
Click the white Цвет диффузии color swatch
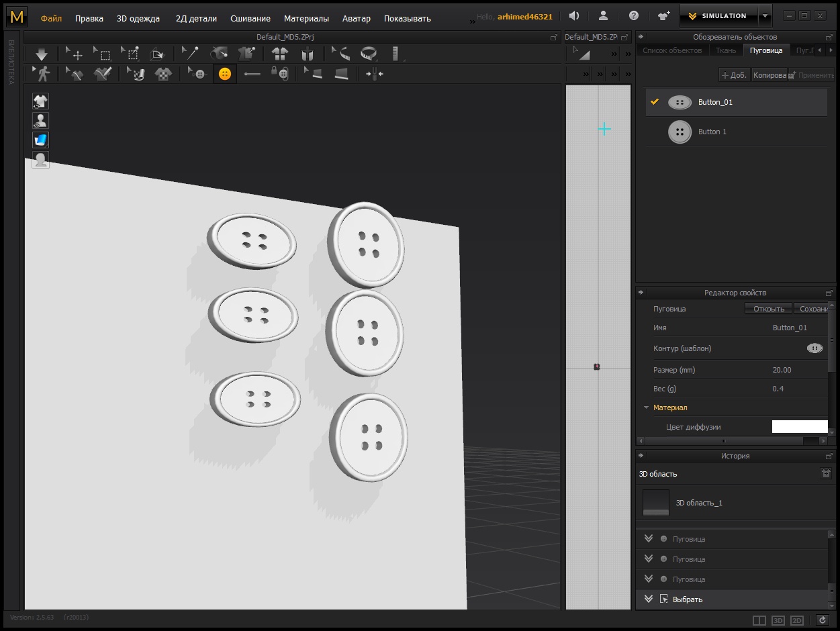tap(799, 427)
